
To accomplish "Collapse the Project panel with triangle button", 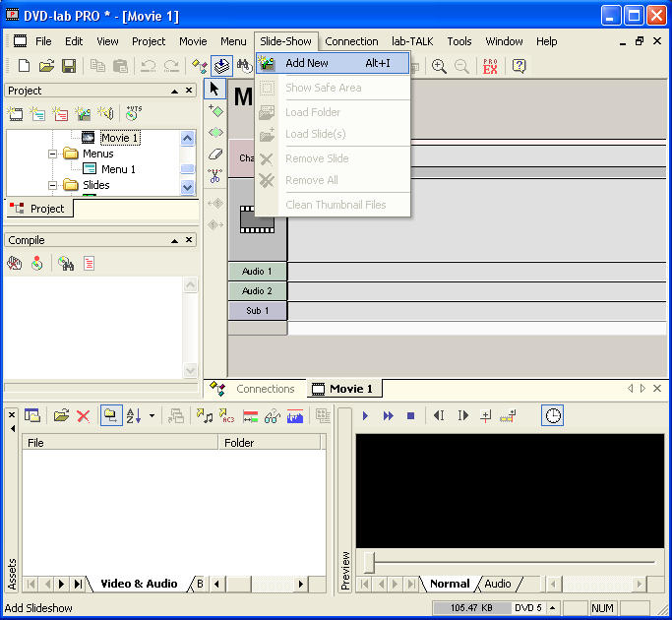I will [x=174, y=91].
